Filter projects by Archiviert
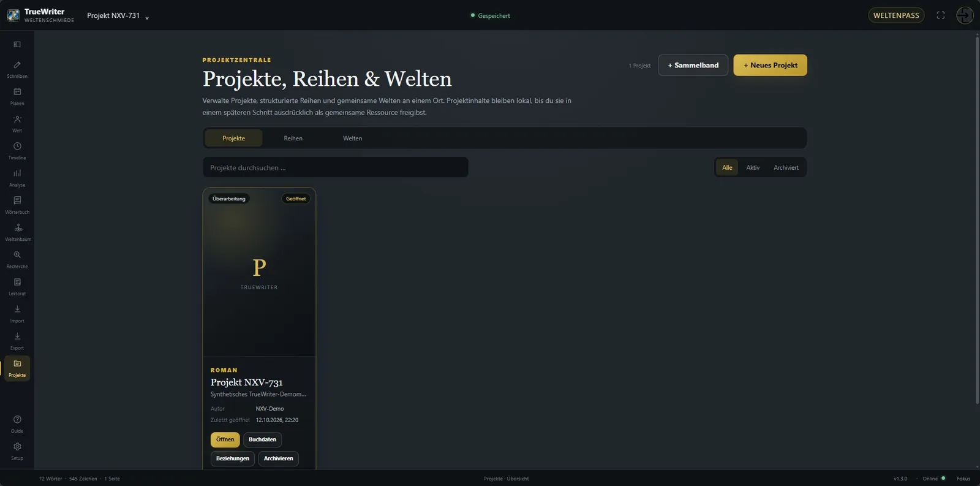The image size is (980, 486). coord(786,167)
